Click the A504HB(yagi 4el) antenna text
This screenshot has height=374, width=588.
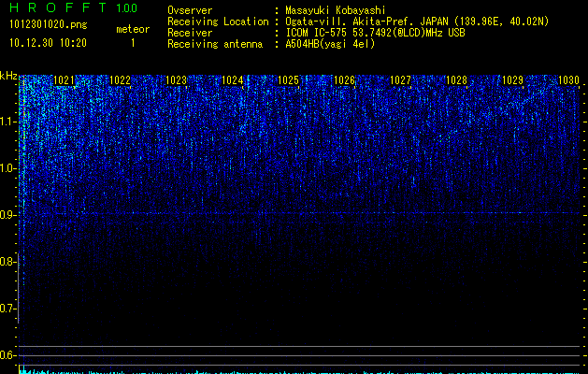(x=330, y=44)
